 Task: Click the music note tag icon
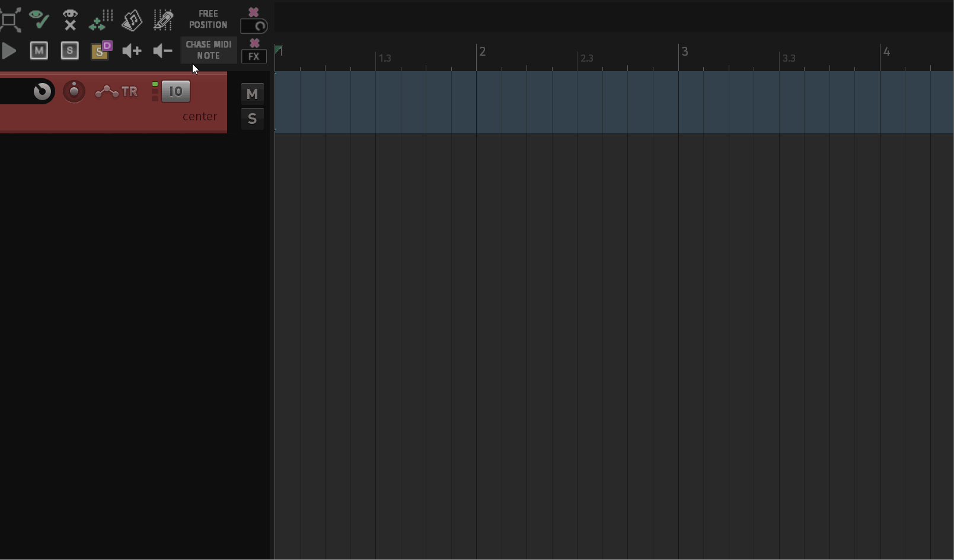point(132,20)
